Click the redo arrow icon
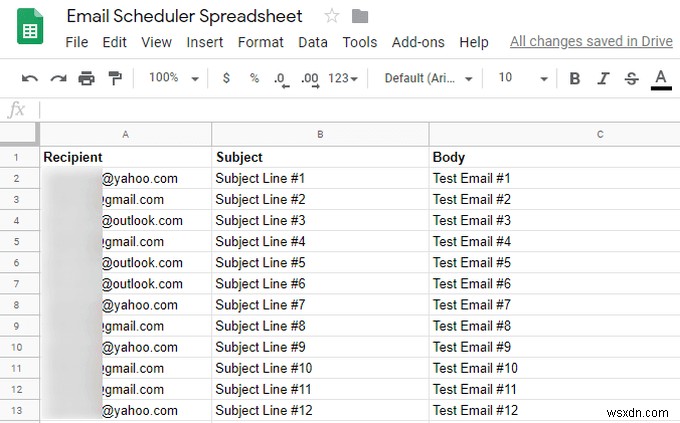This screenshot has width=680, height=423. (58, 79)
